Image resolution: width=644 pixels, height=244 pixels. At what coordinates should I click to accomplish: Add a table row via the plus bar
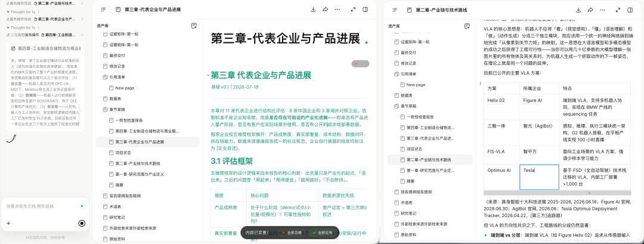pos(557,193)
